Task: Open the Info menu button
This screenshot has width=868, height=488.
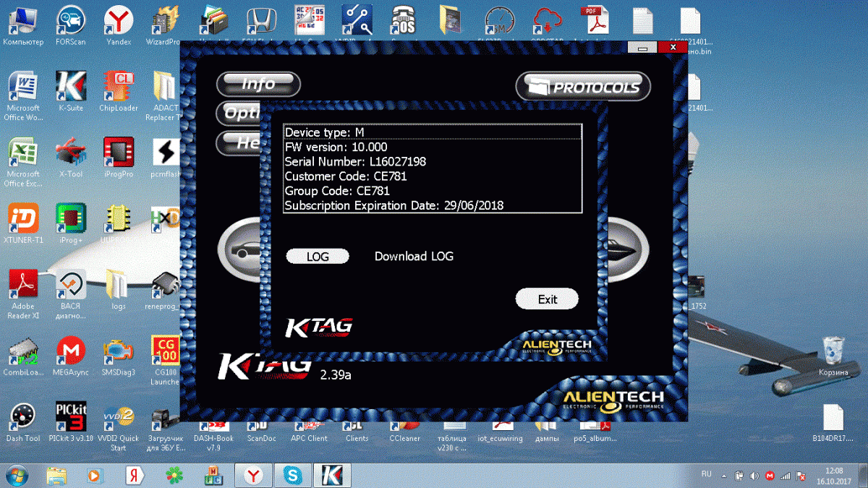Action: point(258,84)
